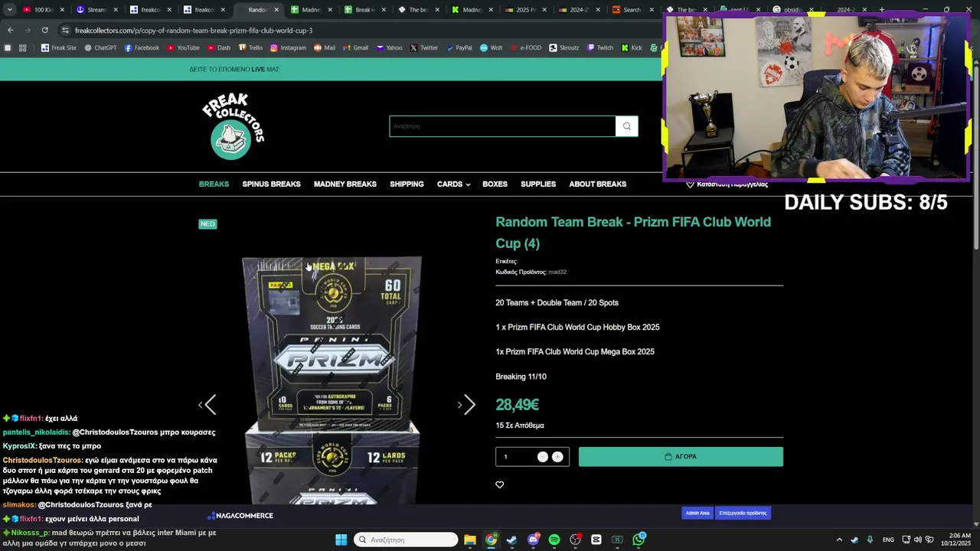Click the green ΑΓΟΡΑ buy button

pyautogui.click(x=681, y=457)
